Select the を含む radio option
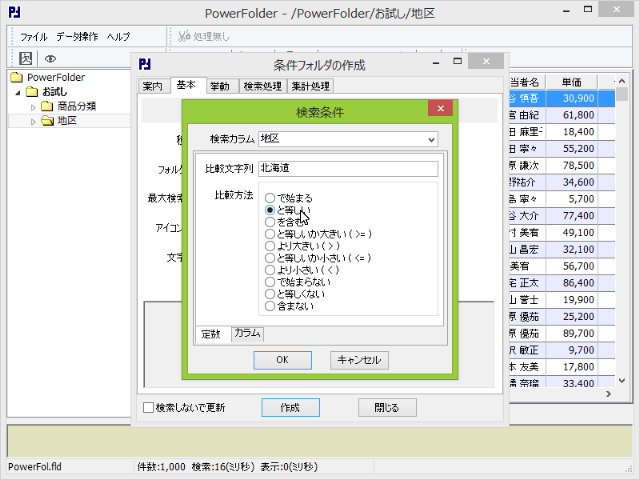This screenshot has height=480, width=640. pos(270,222)
